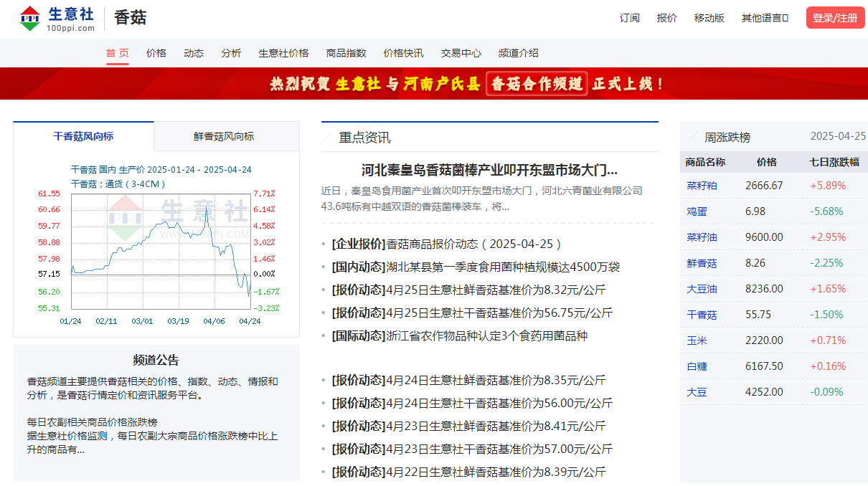Open 4月23日鲜香菇基准价为8.41元/公斤
This screenshot has width=868, height=486.
pos(496,426)
